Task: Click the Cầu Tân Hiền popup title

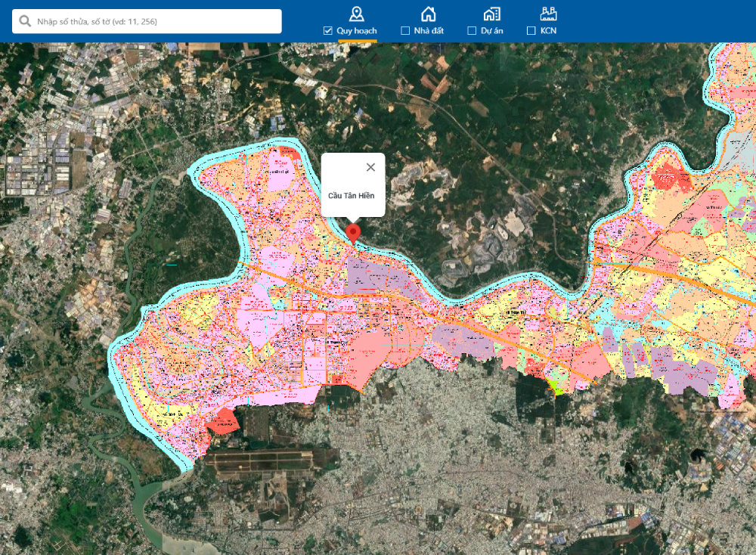Action: point(351,196)
